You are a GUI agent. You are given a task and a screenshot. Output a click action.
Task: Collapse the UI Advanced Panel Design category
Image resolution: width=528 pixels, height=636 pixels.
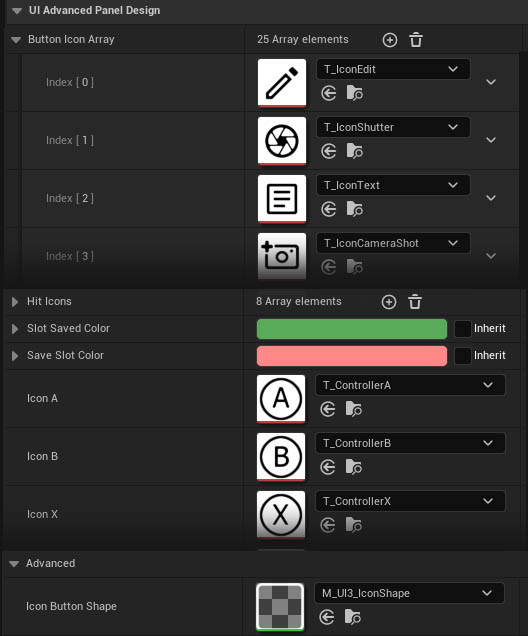coord(17,11)
